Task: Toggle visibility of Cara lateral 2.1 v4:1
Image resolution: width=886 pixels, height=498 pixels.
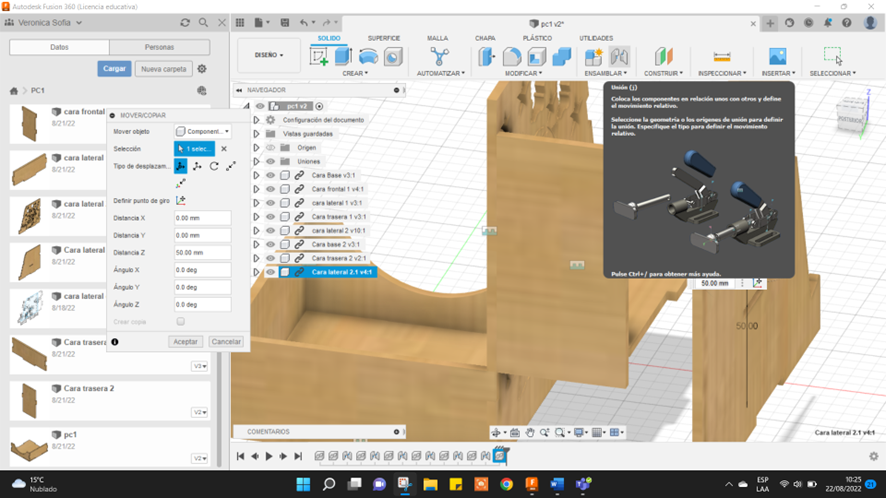Action: coord(271,272)
